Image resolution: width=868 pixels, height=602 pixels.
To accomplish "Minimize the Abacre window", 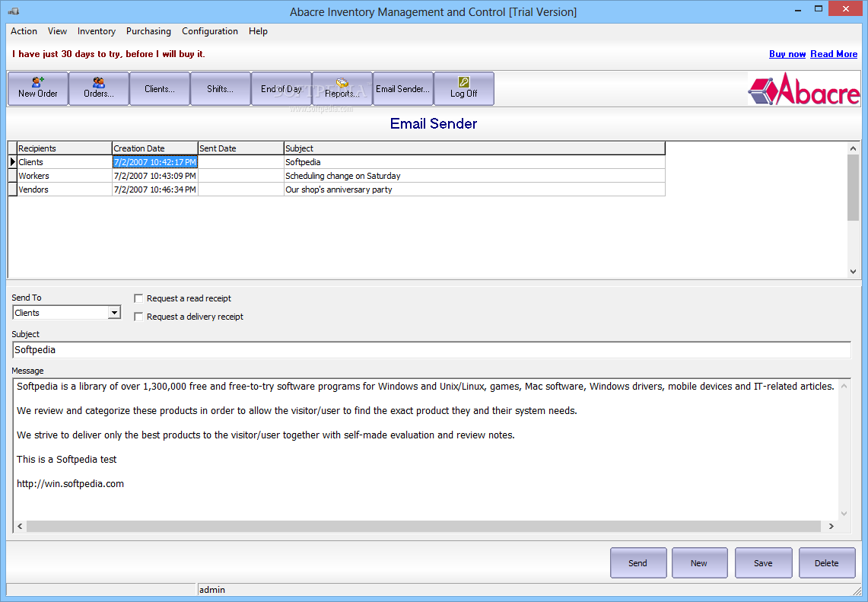I will tap(798, 11).
